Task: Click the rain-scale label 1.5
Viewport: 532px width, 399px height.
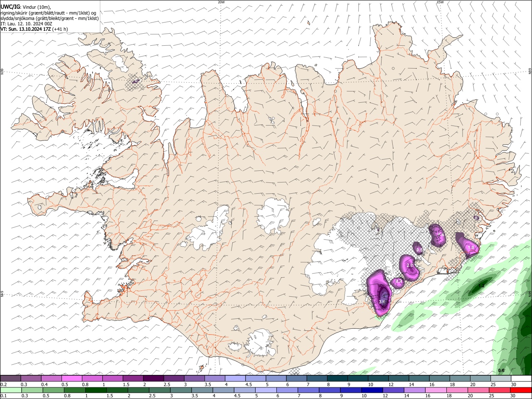Action: (110, 397)
